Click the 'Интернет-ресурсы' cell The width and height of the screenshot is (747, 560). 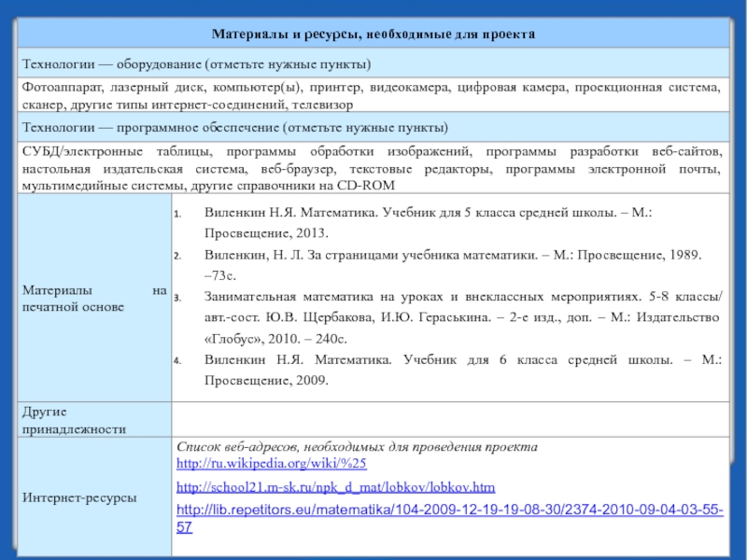click(94, 497)
